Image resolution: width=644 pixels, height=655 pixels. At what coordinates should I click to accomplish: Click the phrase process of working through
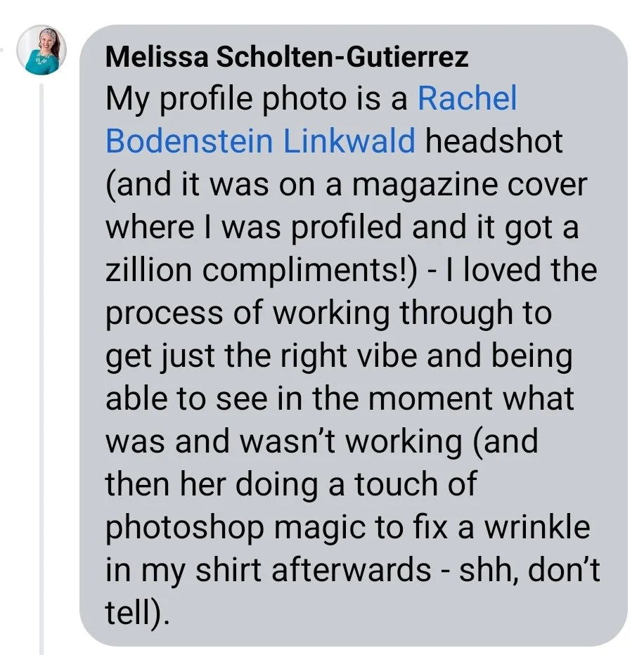(x=309, y=313)
